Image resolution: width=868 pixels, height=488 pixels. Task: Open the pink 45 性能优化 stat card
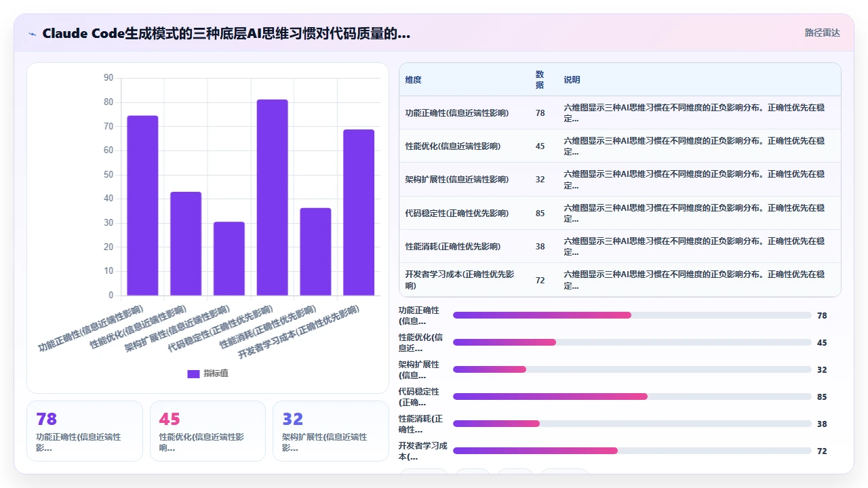208,431
